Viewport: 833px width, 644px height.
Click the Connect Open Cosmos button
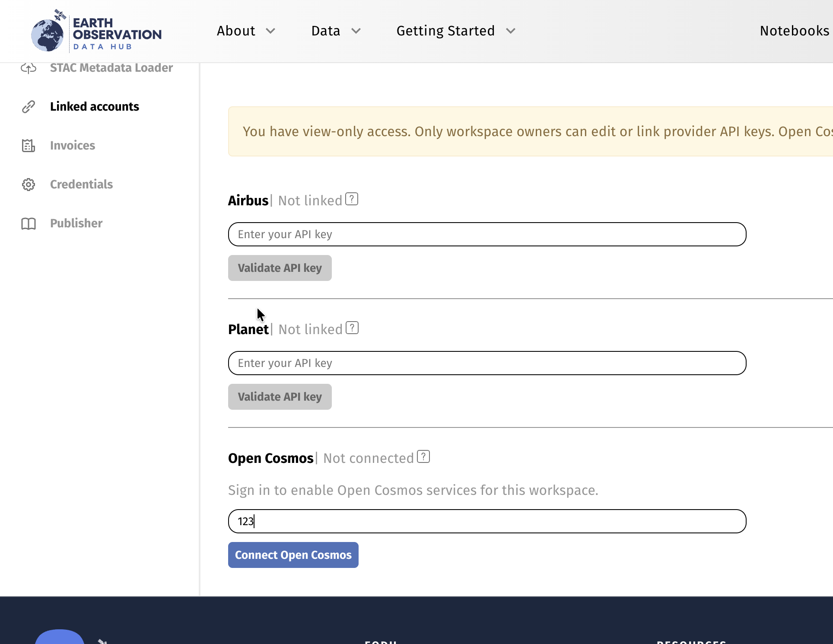293,555
